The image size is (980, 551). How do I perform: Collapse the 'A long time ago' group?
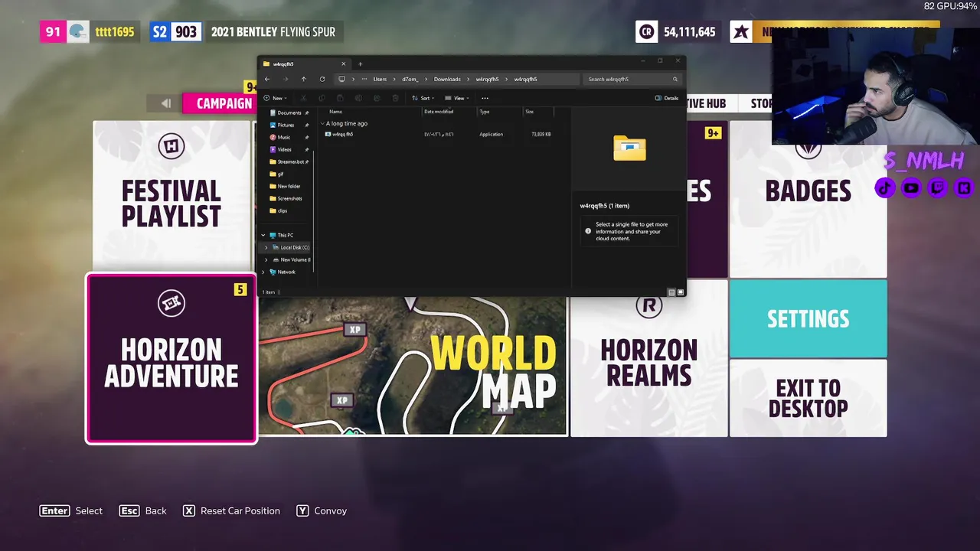pyautogui.click(x=323, y=123)
